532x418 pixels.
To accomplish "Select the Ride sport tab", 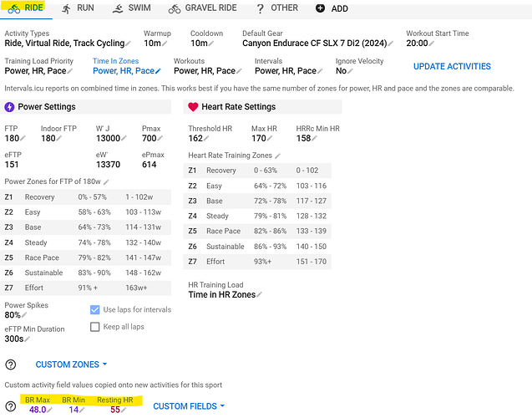I will pos(25,8).
